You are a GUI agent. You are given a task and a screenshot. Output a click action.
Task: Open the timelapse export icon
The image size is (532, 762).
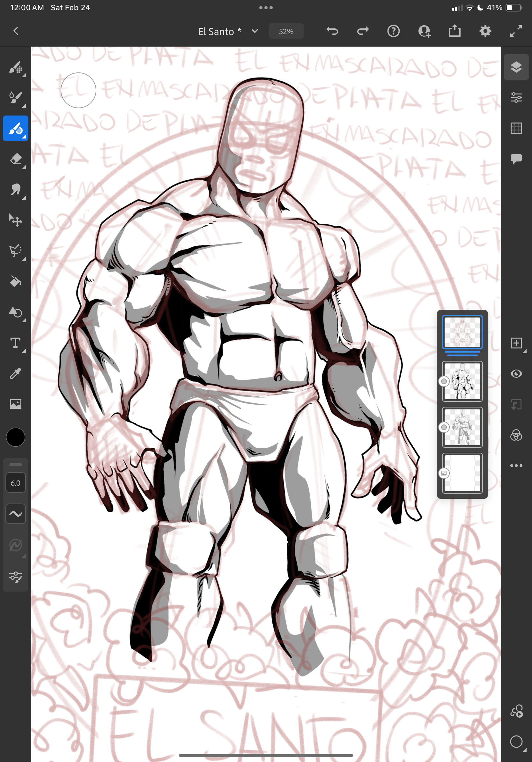tap(516, 711)
